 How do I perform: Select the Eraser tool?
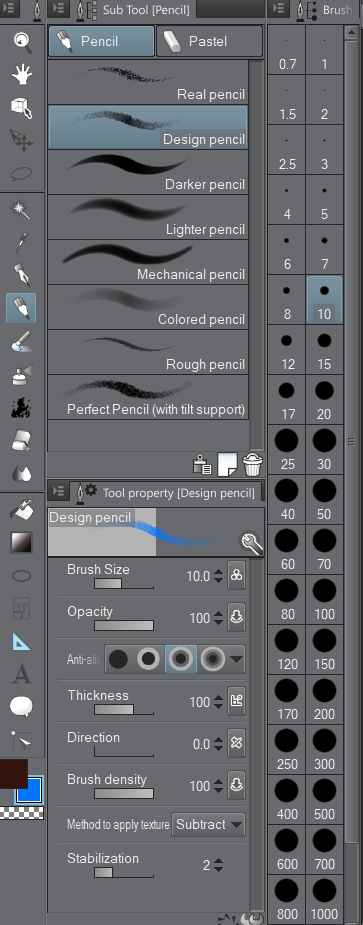coord(22,439)
